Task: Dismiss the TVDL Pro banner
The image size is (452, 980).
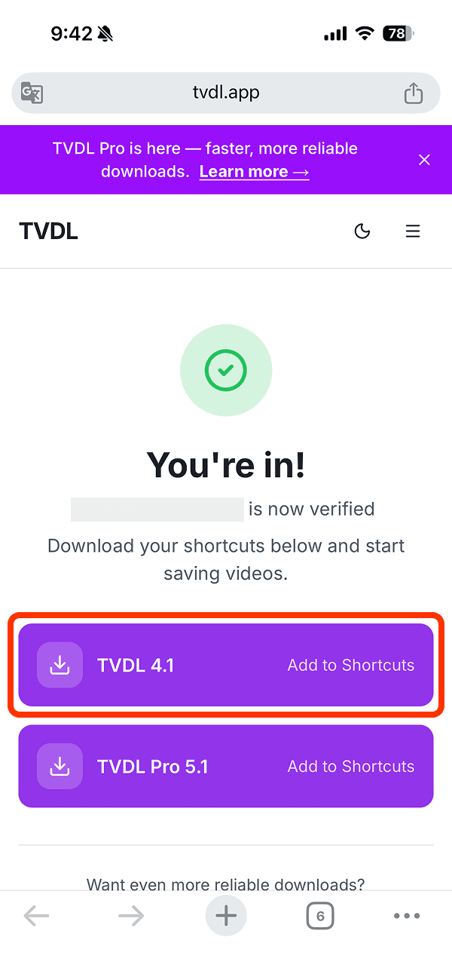Action: click(424, 160)
